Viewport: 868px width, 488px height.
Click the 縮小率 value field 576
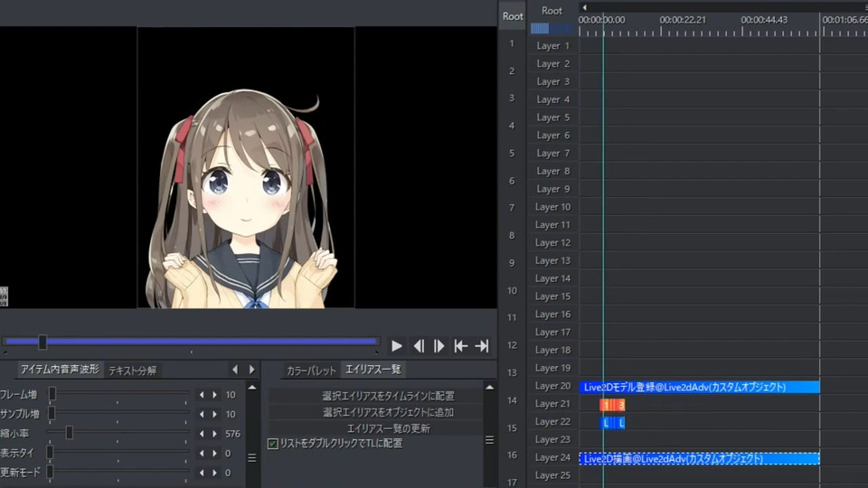click(233, 434)
